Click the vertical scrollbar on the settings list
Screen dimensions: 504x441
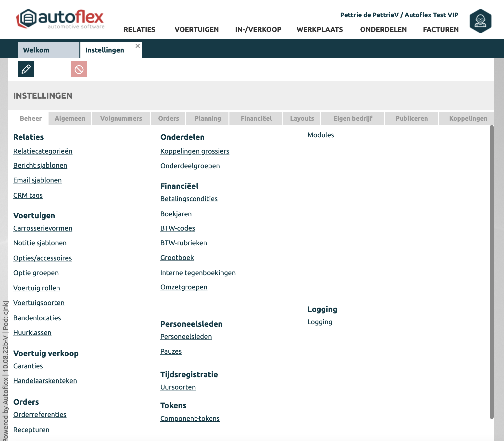point(491,271)
